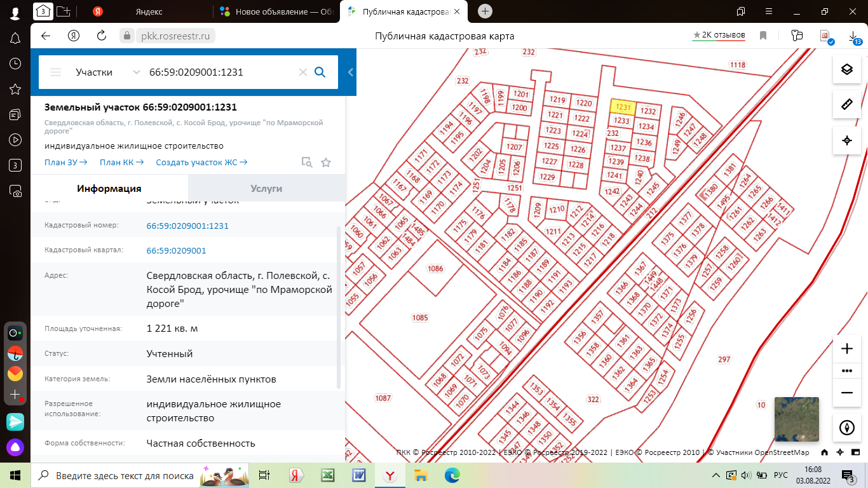Open the three-dot map options between zoom buttons
This screenshot has height=488, width=868.
846,370
